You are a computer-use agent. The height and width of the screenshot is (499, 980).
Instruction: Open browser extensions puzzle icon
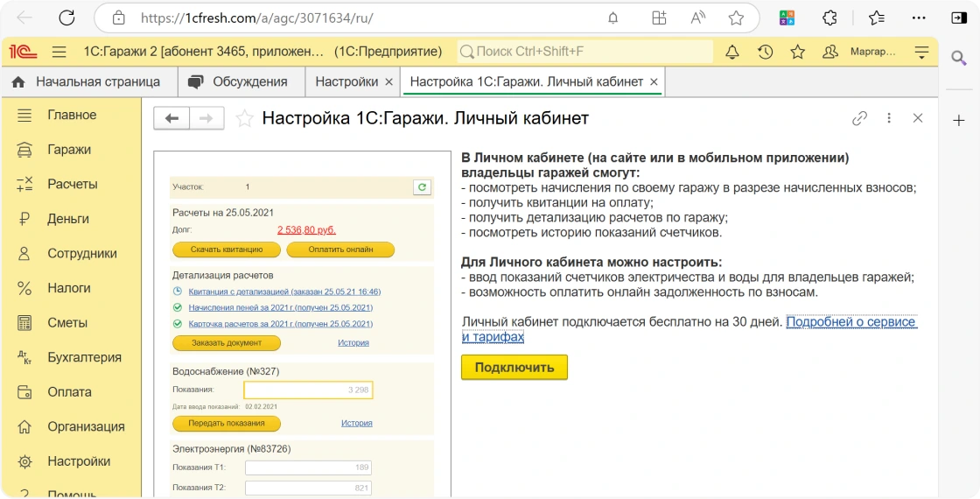tap(830, 18)
